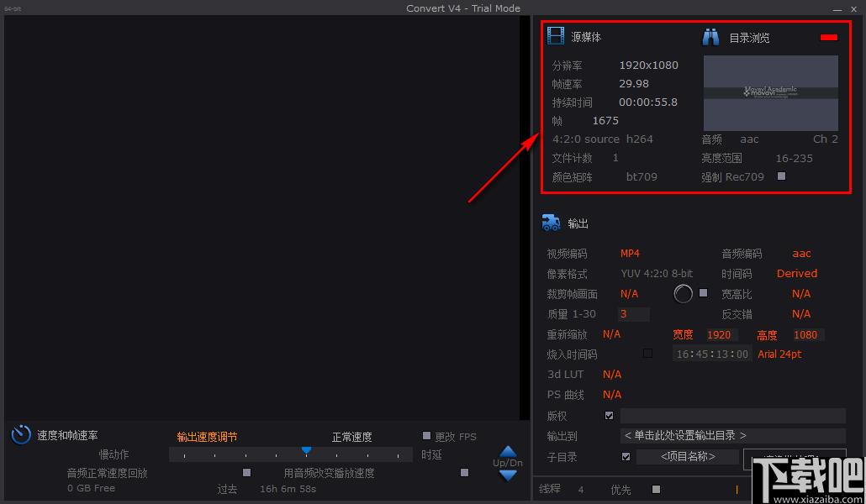
Task: Click the Down arrow below Up/Dn
Action: click(x=508, y=475)
